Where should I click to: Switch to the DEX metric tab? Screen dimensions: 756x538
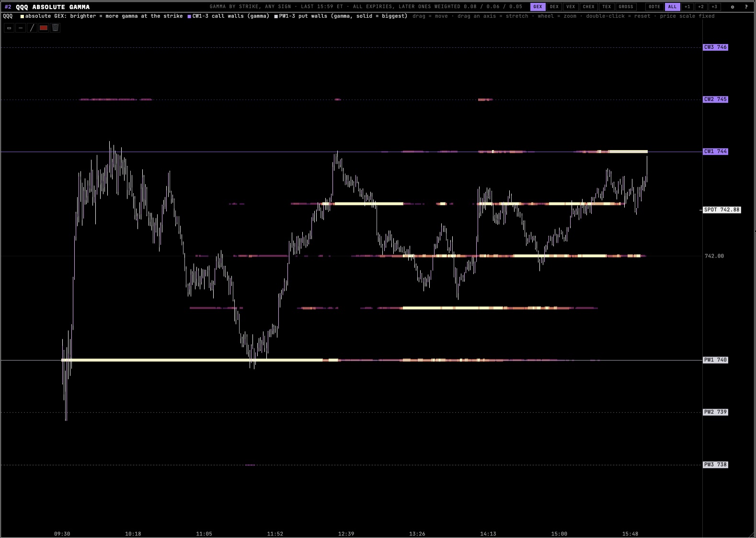click(x=554, y=7)
